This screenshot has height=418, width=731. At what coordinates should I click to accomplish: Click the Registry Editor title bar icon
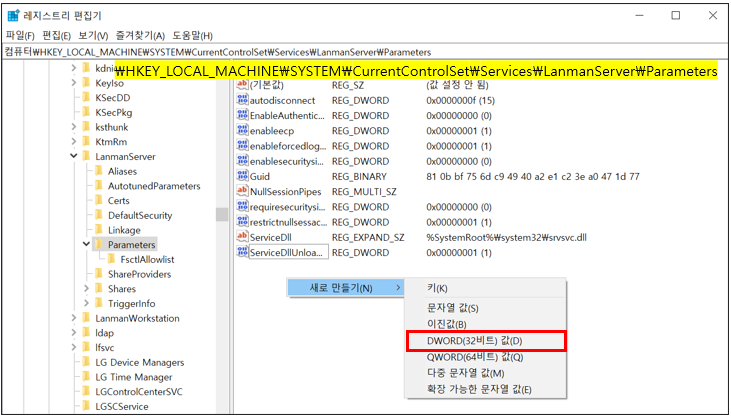click(x=14, y=15)
